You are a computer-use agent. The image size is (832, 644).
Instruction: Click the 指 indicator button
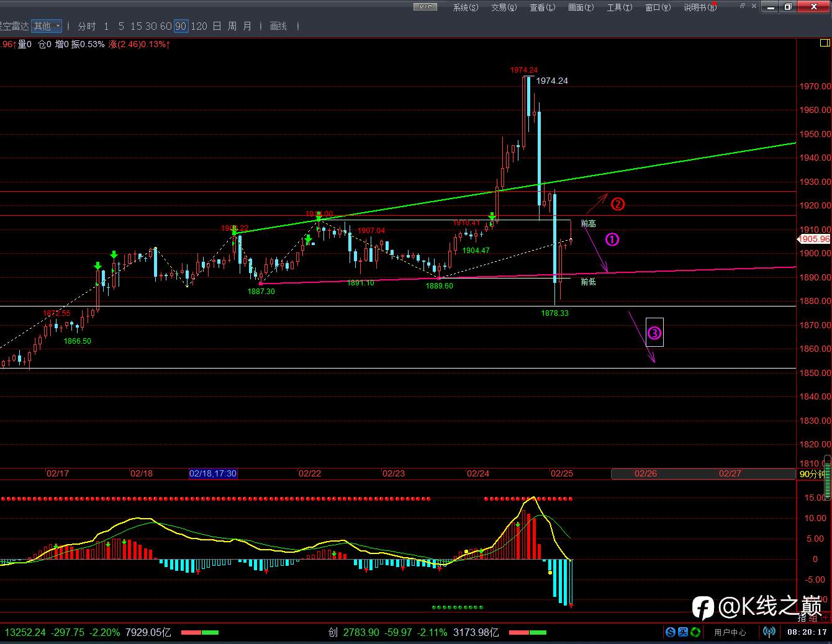tap(803, 618)
